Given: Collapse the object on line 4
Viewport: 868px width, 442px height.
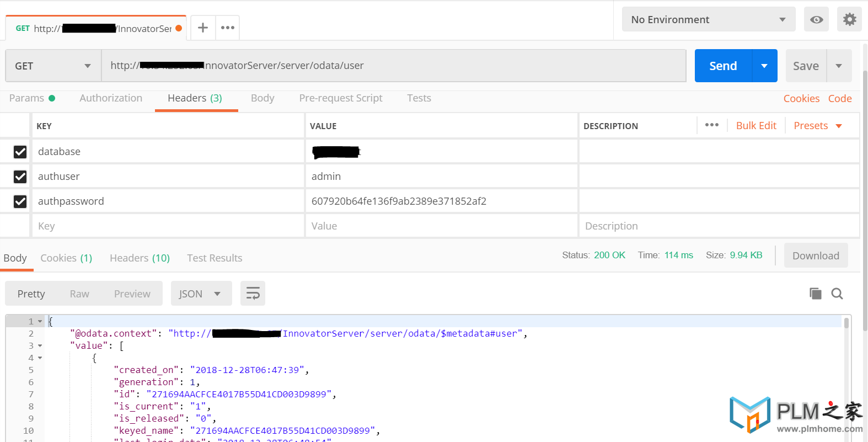Looking at the screenshot, I should click(x=40, y=358).
